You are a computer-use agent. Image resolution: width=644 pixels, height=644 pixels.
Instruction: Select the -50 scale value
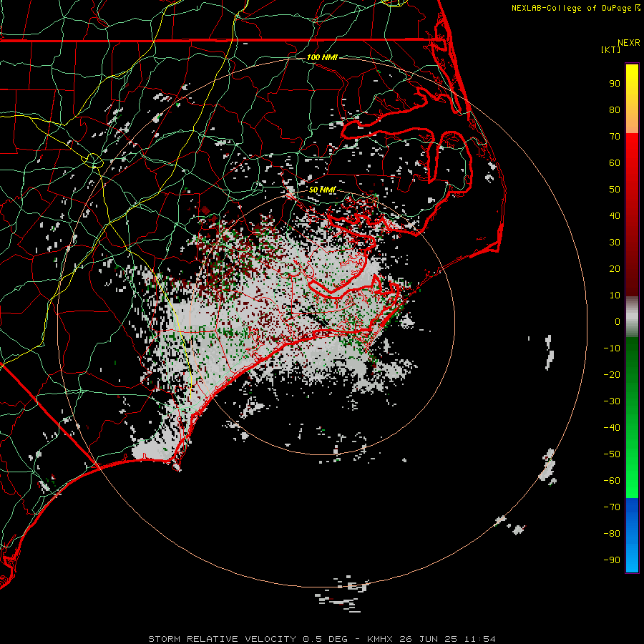[x=612, y=454]
